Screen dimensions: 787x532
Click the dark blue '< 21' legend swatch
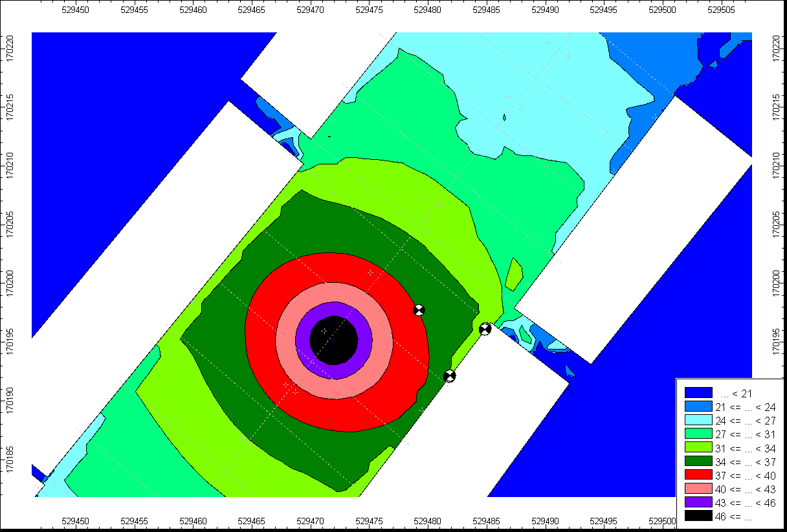click(x=698, y=393)
